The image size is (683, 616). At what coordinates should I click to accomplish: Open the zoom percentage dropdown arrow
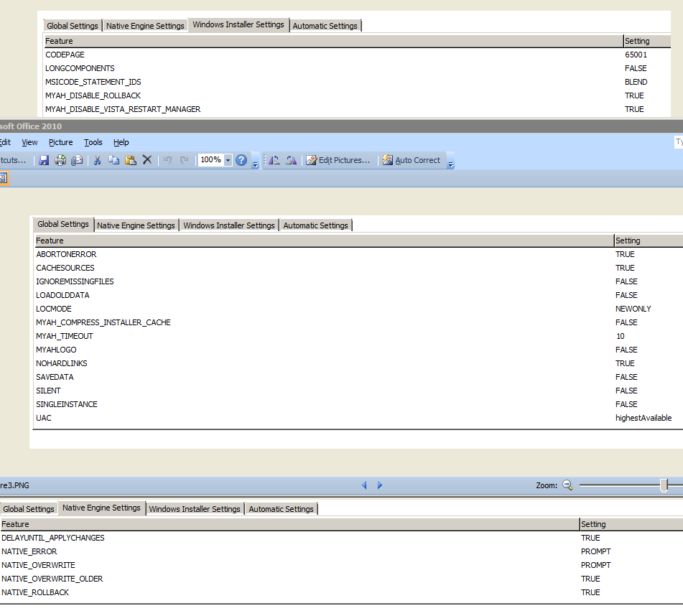click(x=228, y=160)
